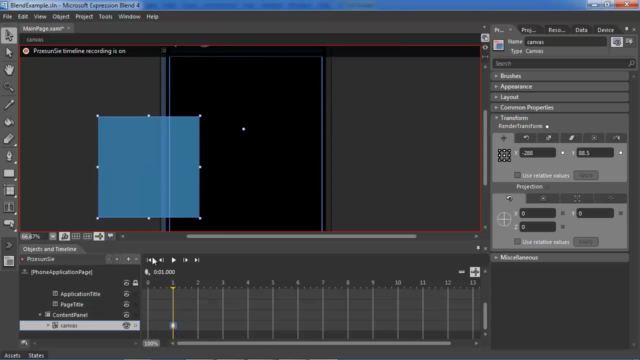Select the Pen drawing tool
Viewport: 640px width, 360px height.
[9, 156]
